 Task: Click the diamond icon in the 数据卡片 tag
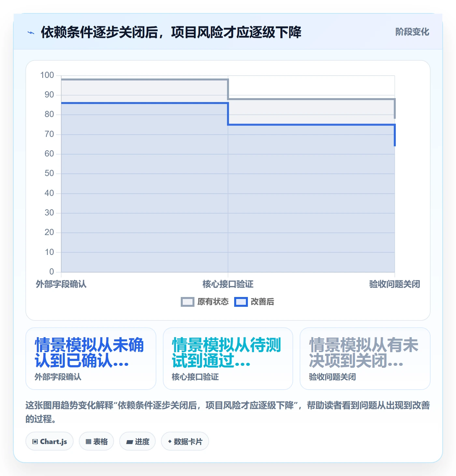click(x=170, y=441)
